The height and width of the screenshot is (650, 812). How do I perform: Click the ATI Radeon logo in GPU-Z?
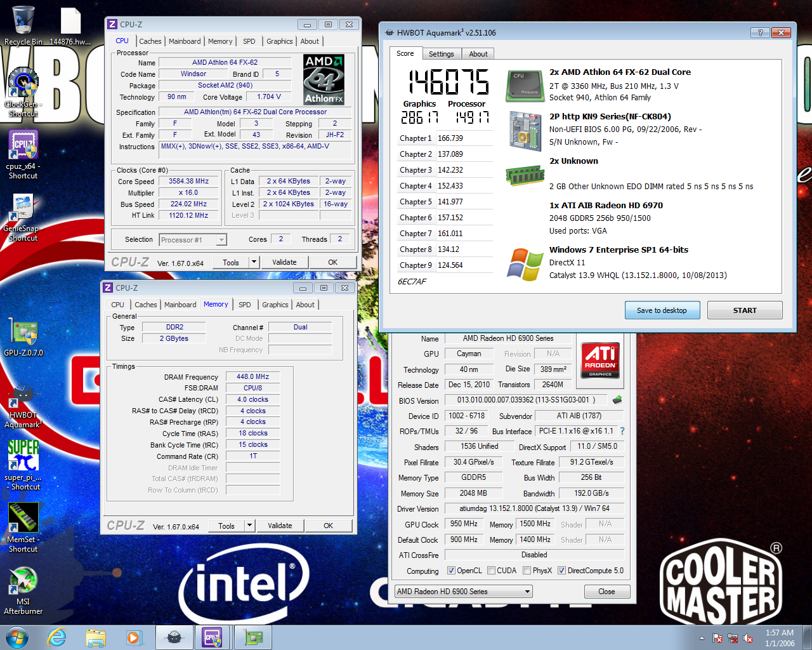600,361
